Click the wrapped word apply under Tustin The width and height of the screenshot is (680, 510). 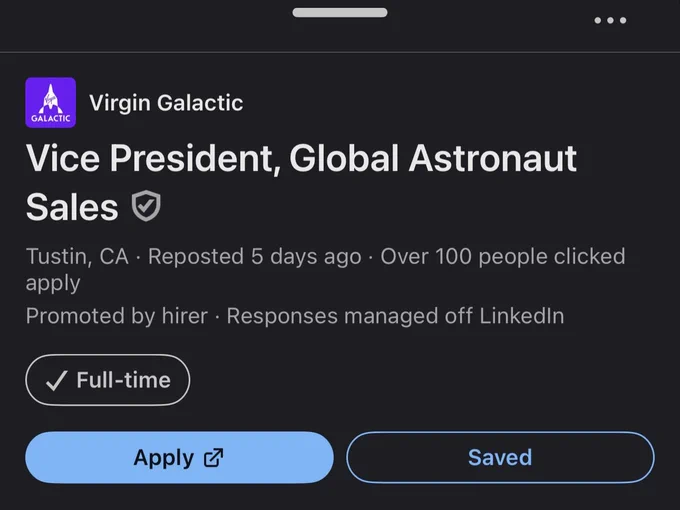click(53, 284)
